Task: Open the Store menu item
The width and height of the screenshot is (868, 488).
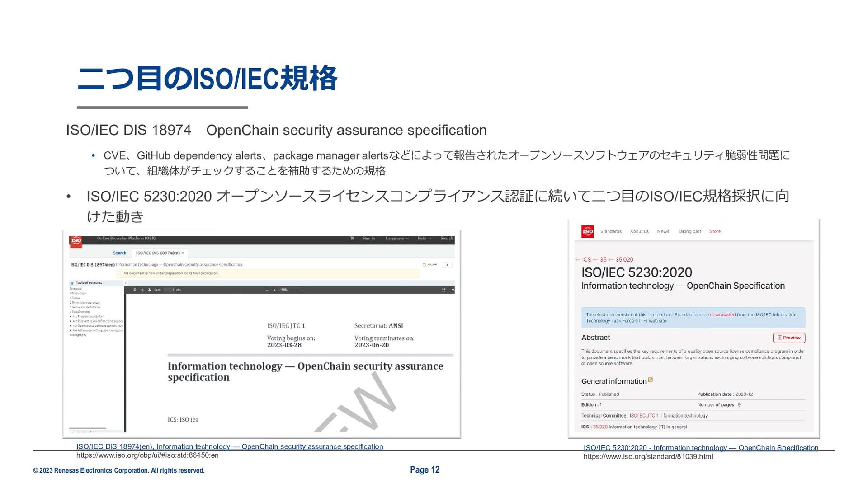Action: [715, 231]
